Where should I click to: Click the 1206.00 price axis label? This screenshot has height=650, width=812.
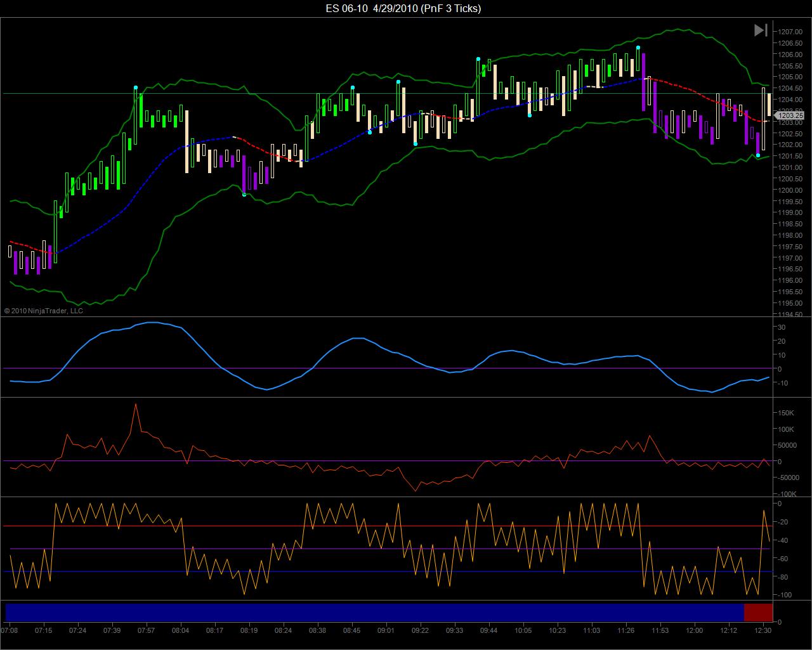(790, 55)
